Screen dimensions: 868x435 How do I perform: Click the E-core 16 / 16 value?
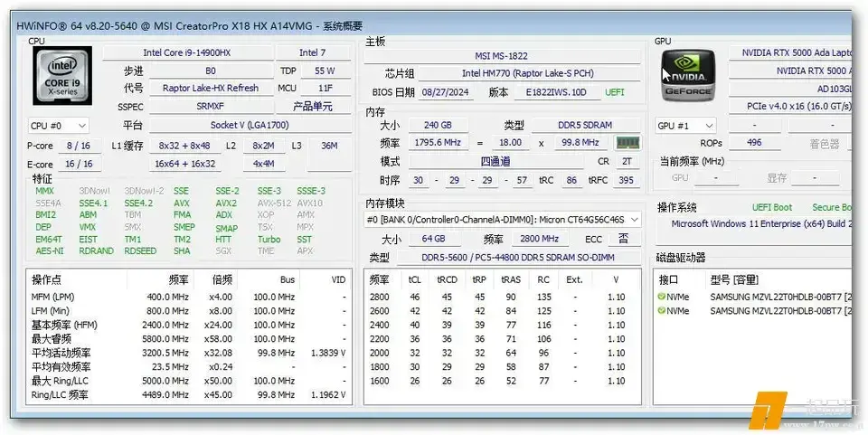pyautogui.click(x=79, y=164)
